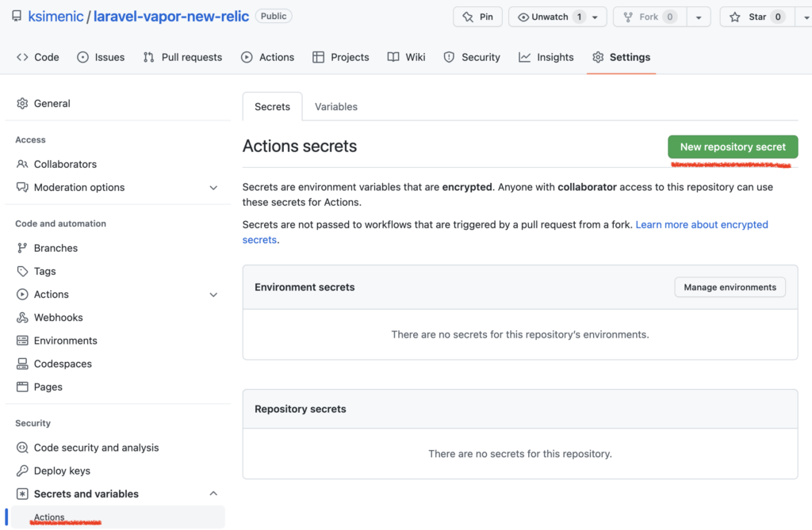Click the key icon beside Deploy keys

(x=22, y=471)
